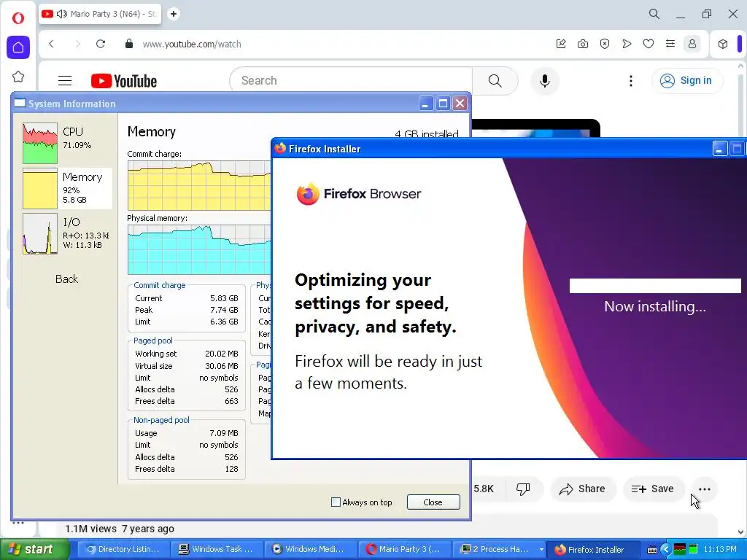The width and height of the screenshot is (747, 560).
Task: Open the ad blocker shield icon
Action: (x=605, y=44)
